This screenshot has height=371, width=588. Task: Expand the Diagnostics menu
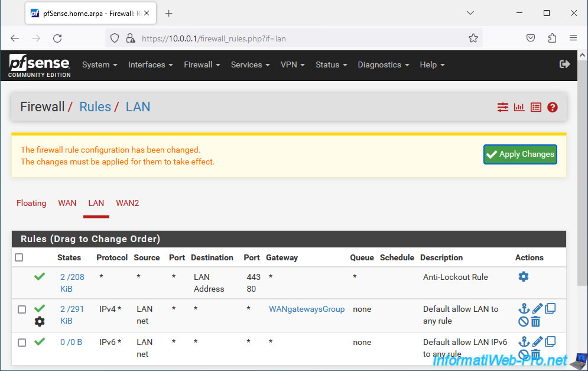pos(384,64)
